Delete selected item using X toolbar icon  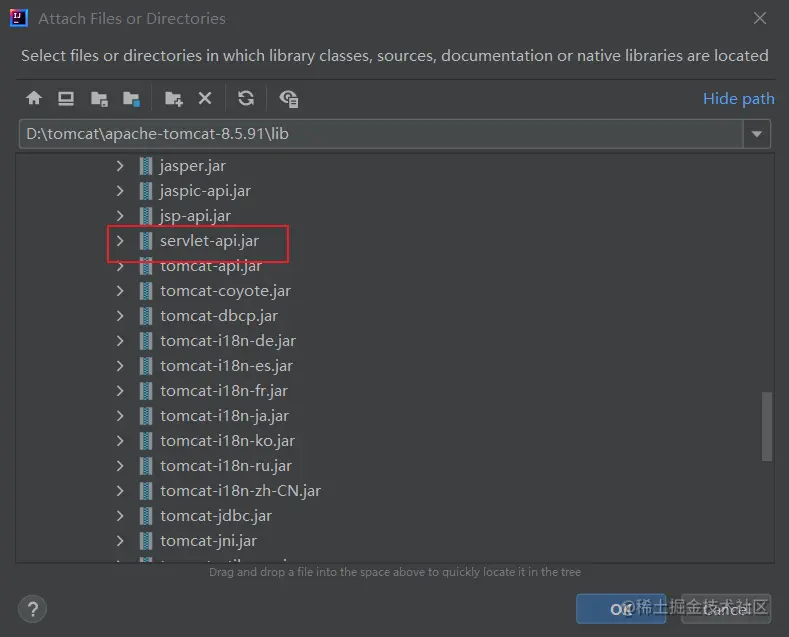point(205,98)
